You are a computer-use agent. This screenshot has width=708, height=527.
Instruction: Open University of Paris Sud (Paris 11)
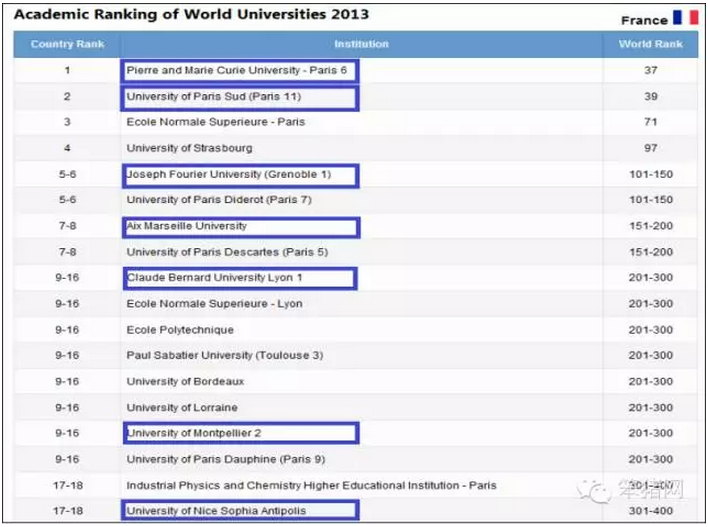click(x=214, y=97)
